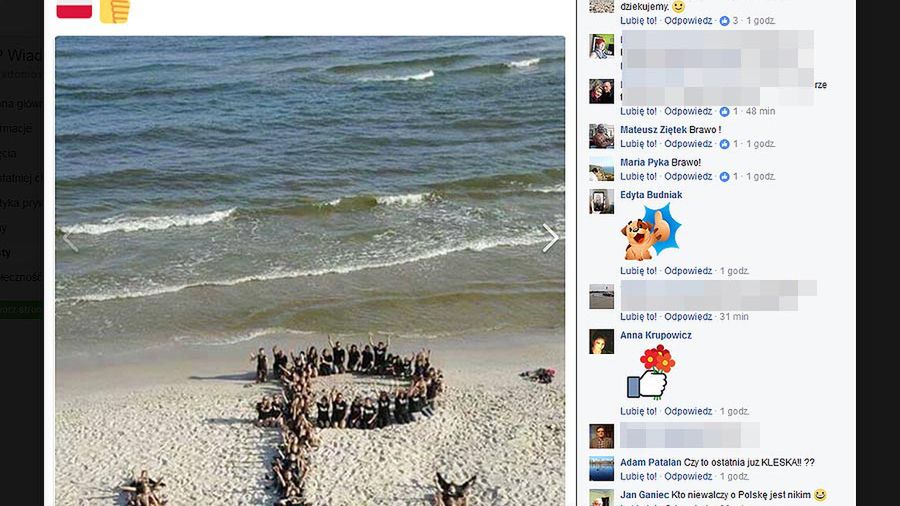Click the 48 min timestamp on the comment
The image size is (900, 506).
[761, 111]
